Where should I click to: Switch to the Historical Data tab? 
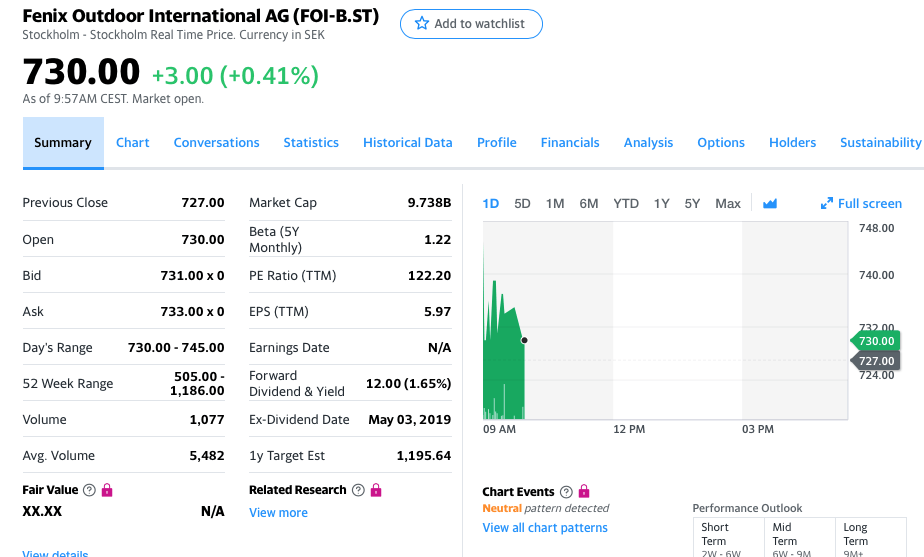coord(407,143)
